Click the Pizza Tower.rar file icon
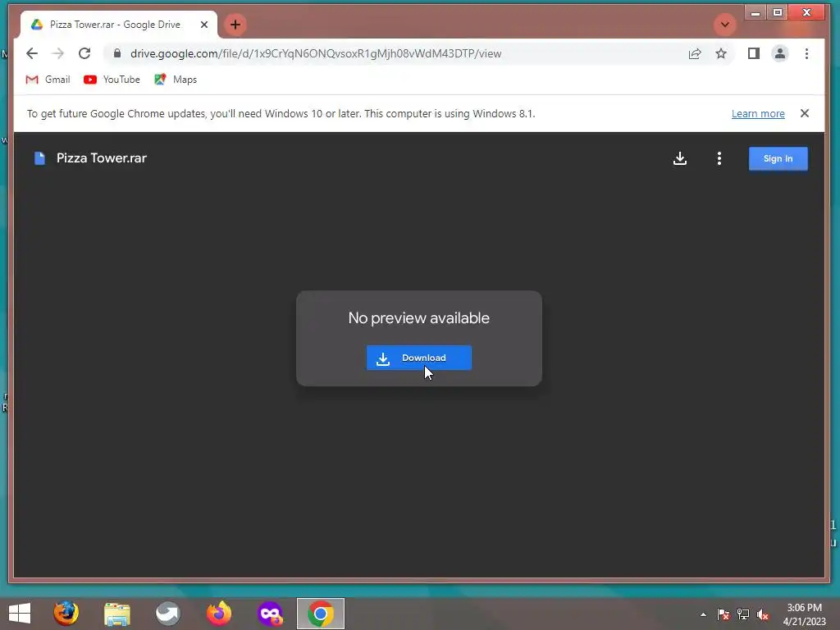 (39, 158)
